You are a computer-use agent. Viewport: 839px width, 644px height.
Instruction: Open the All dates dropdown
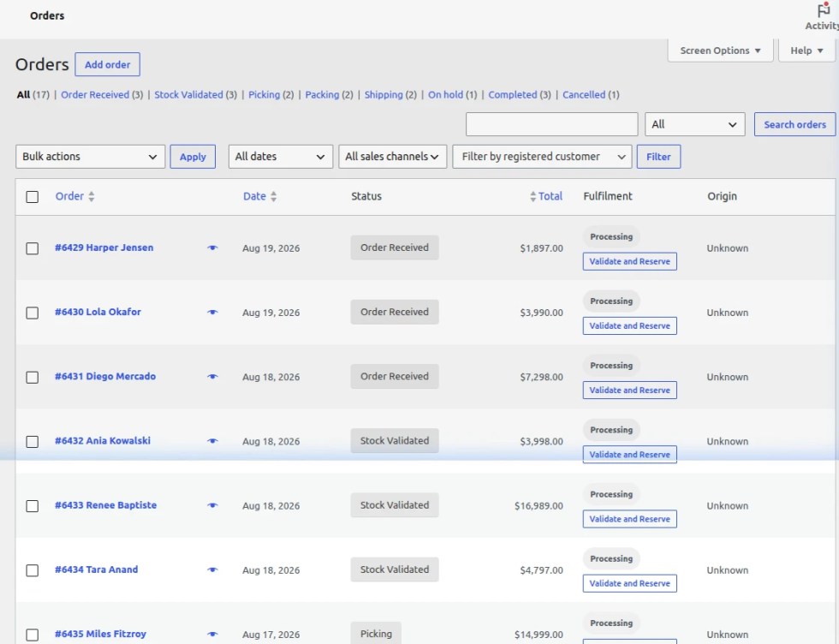click(281, 157)
